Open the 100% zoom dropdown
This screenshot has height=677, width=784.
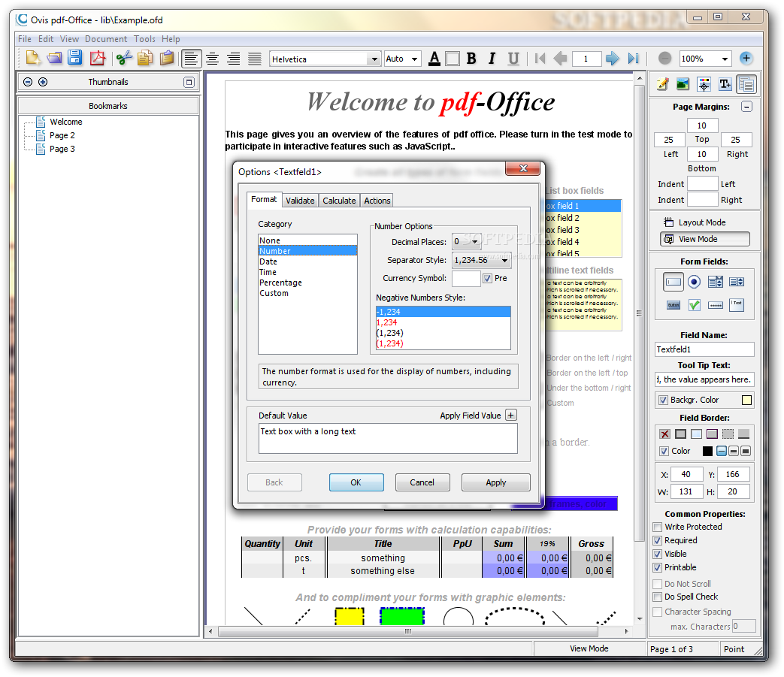pyautogui.click(x=725, y=59)
